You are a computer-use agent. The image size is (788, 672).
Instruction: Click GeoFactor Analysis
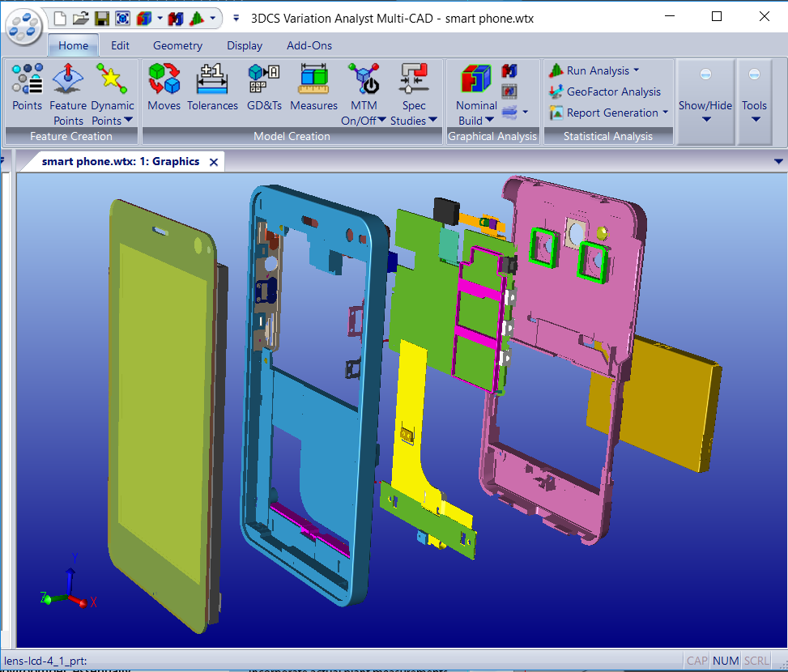pos(613,91)
